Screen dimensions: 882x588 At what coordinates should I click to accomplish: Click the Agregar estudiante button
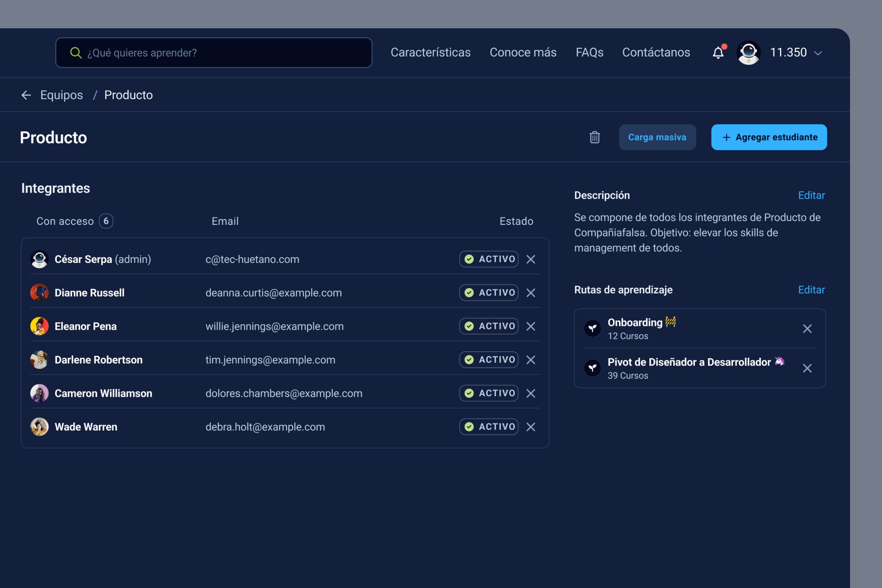768,137
